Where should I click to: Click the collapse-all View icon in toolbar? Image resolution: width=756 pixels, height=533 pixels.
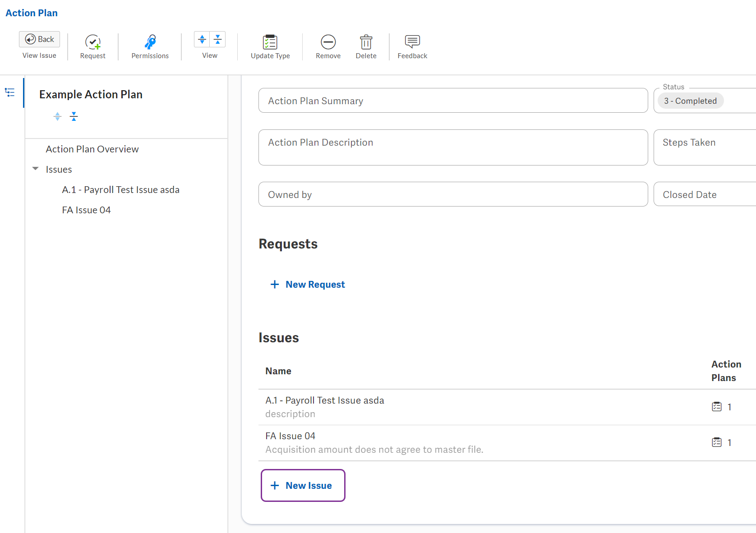point(217,39)
